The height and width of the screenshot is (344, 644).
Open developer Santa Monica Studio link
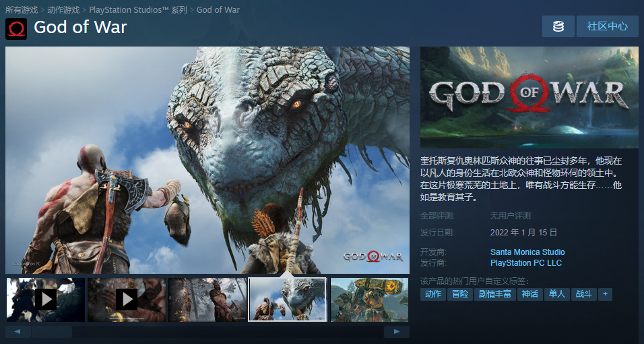(527, 252)
